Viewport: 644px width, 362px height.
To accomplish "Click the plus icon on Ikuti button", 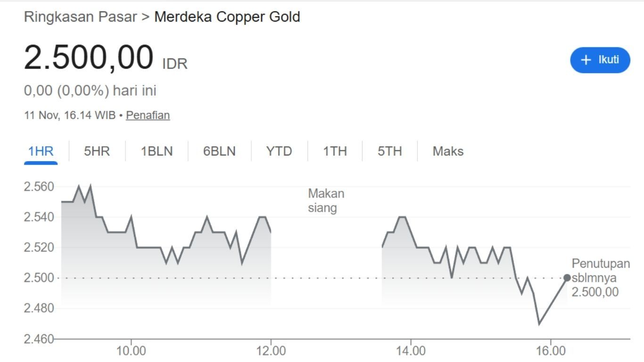I will click(x=586, y=60).
